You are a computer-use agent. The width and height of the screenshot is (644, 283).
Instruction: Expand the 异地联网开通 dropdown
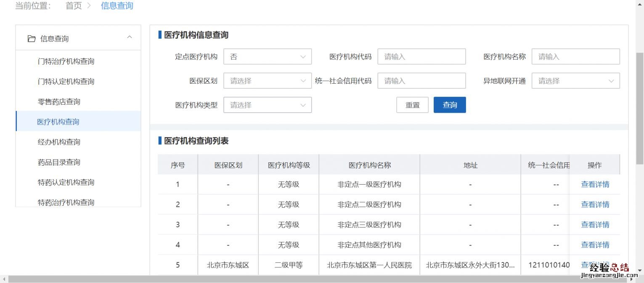[x=575, y=81]
